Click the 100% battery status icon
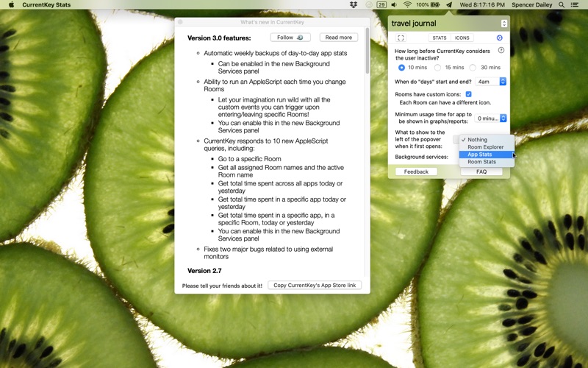588x368 pixels. click(x=428, y=5)
